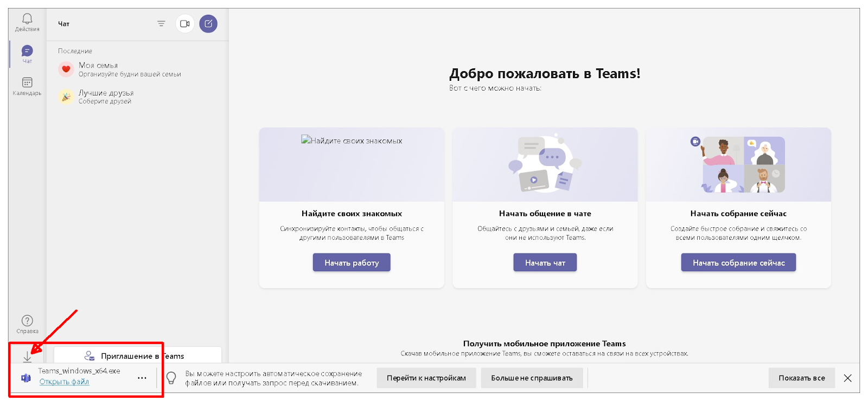Open Help (Справка) question mark icon
868x401 pixels.
(x=27, y=322)
